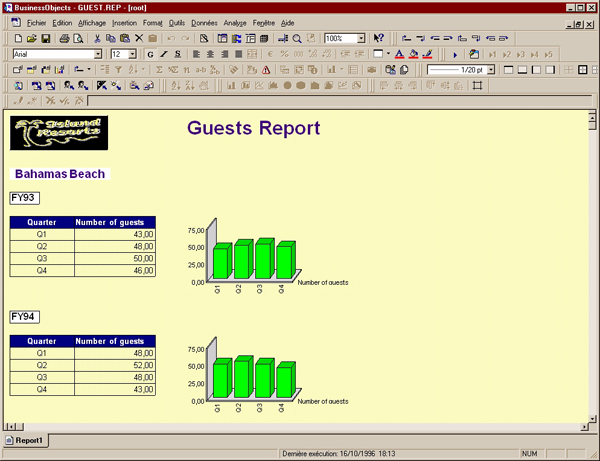Screen dimensions: 600x461
Task: Click the Save diskette icon
Action: pos(46,38)
